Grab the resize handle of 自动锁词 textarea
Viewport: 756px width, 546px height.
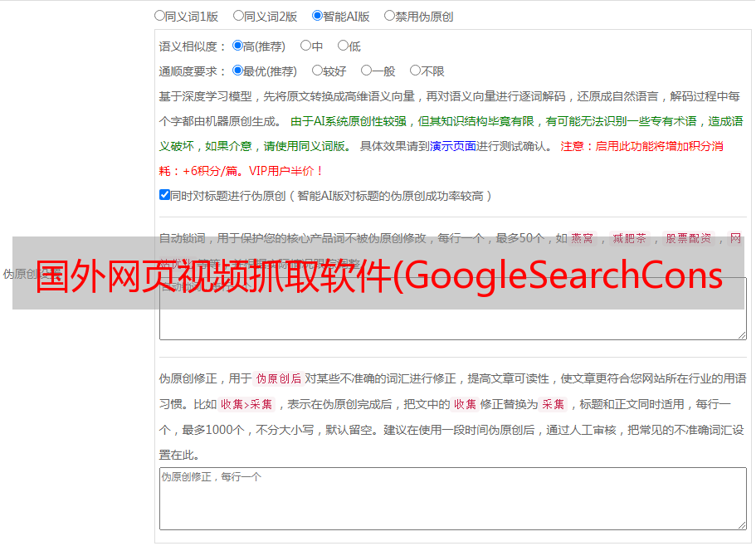click(x=742, y=335)
